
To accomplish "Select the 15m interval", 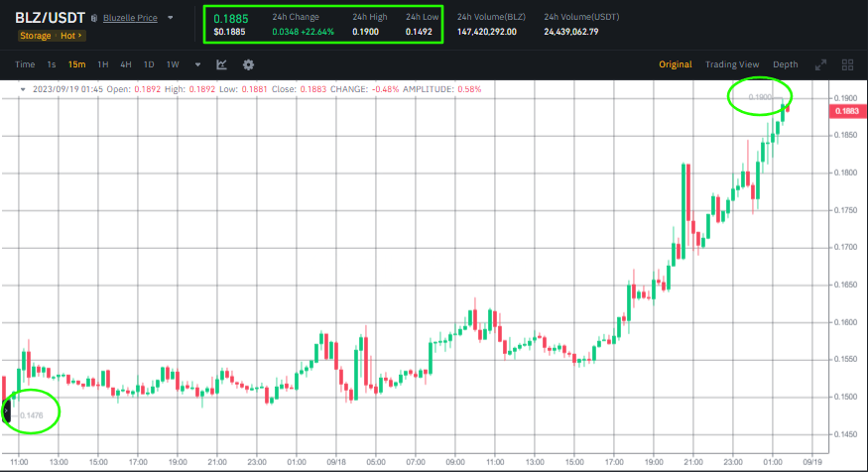I will pyautogui.click(x=76, y=64).
